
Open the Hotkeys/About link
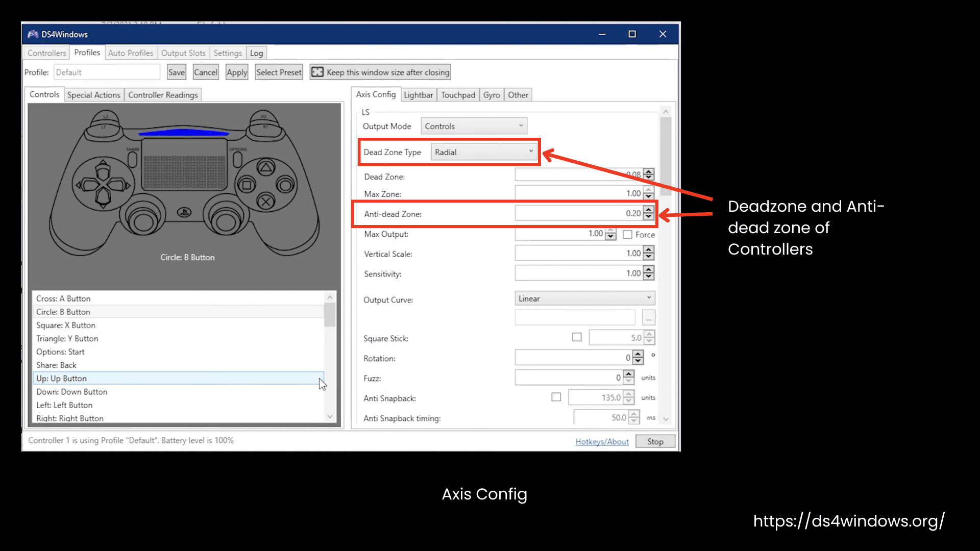click(x=602, y=441)
